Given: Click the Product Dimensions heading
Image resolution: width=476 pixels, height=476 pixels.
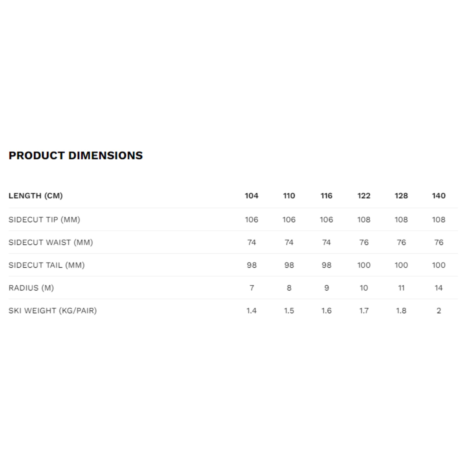Looking at the screenshot, I should click(76, 155).
